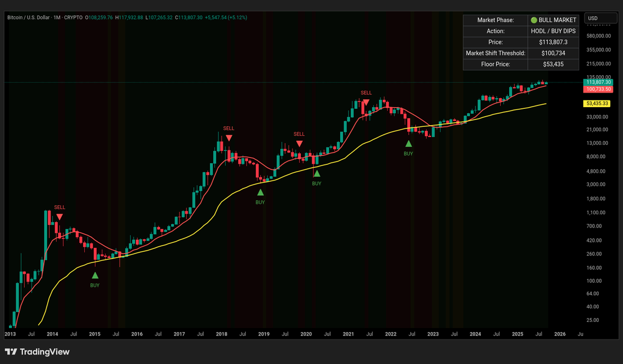Click the TradingView logo
Image resolution: width=623 pixels, height=364 pixels.
37,352
